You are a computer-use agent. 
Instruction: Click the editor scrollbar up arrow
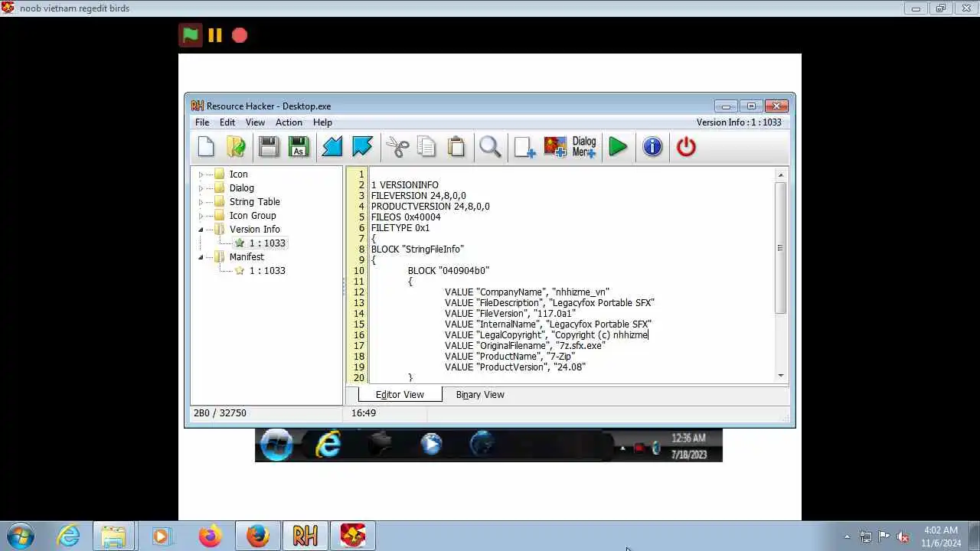click(781, 175)
